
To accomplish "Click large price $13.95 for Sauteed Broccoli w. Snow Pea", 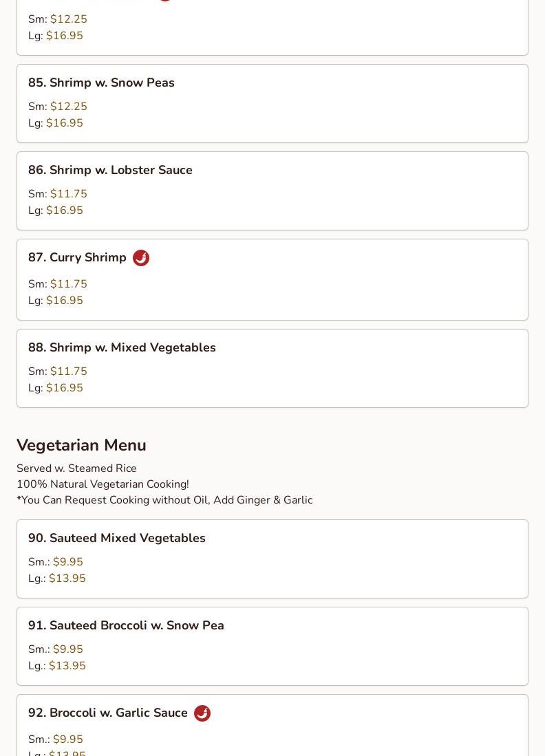I will tap(67, 665).
